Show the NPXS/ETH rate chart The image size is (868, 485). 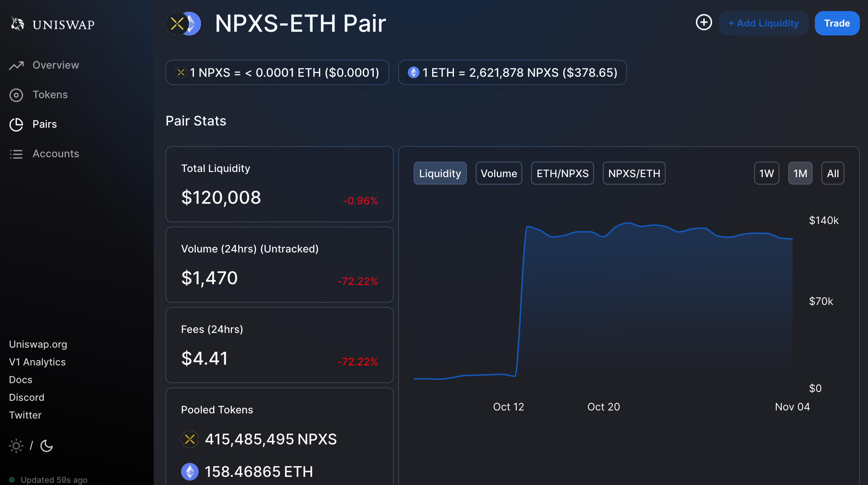click(634, 173)
